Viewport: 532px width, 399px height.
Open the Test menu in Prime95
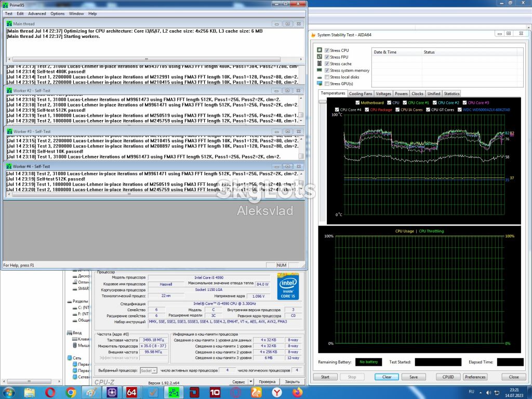[x=8, y=14]
